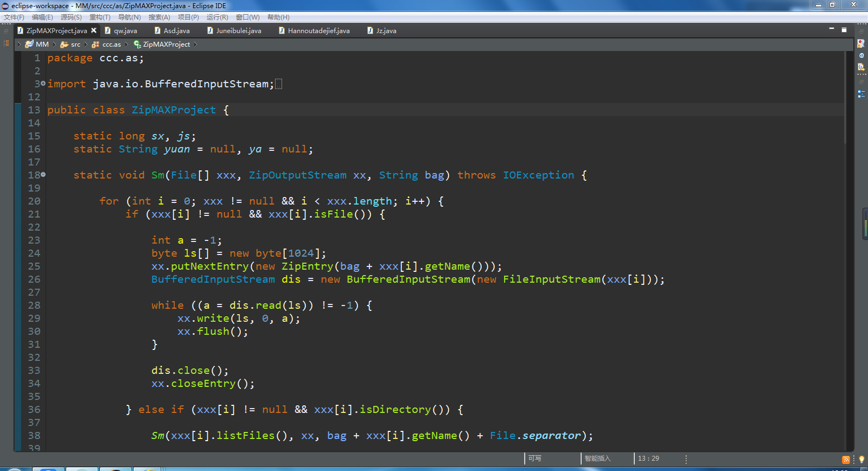Open the 编辑(E) menu
The image size is (868, 471).
click(42, 17)
